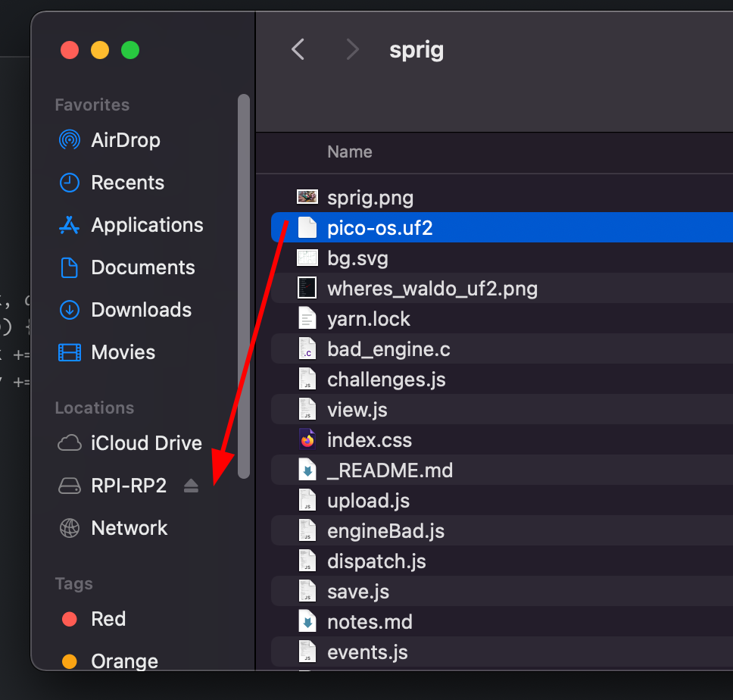733x700 pixels.
Task: Filter by the Red tag
Action: [x=108, y=619]
